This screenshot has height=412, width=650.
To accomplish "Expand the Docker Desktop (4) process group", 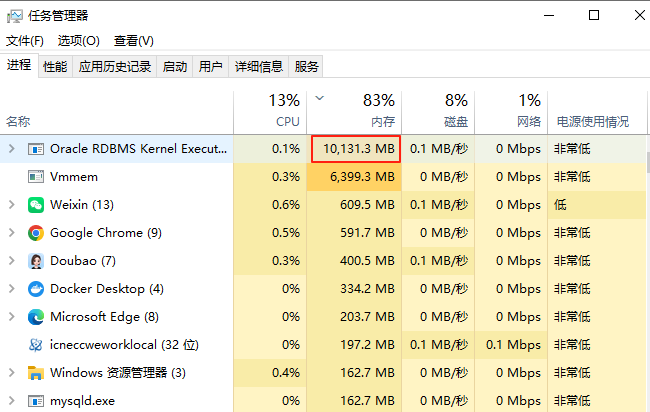I will pyautogui.click(x=12, y=289).
